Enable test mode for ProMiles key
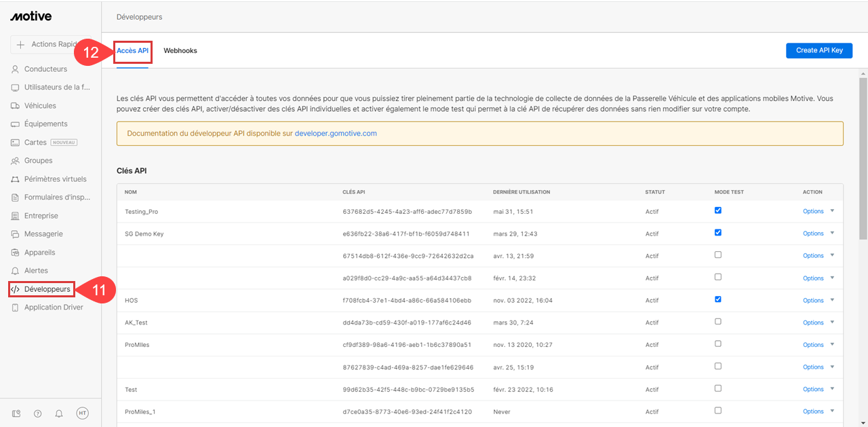Viewport: 868px width, 427px height. [x=718, y=344]
